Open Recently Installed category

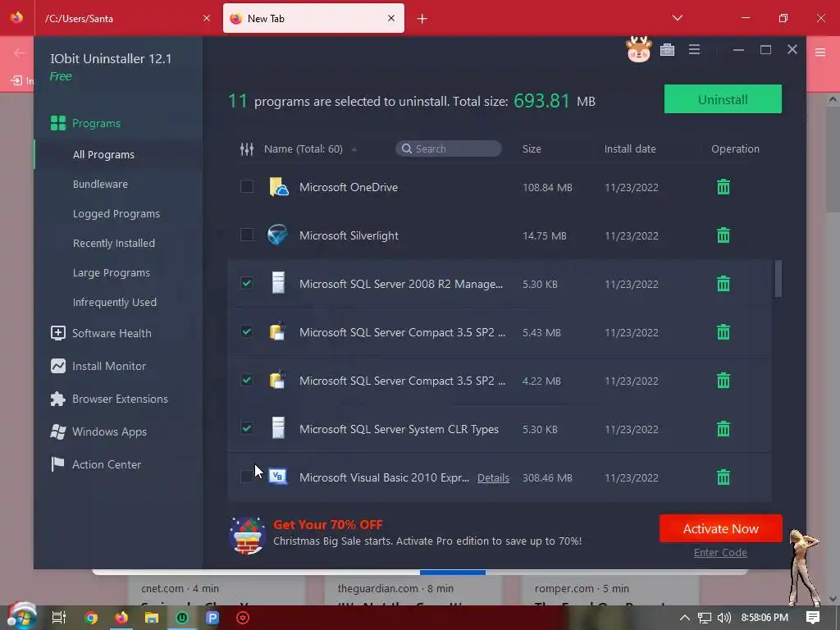pos(113,243)
